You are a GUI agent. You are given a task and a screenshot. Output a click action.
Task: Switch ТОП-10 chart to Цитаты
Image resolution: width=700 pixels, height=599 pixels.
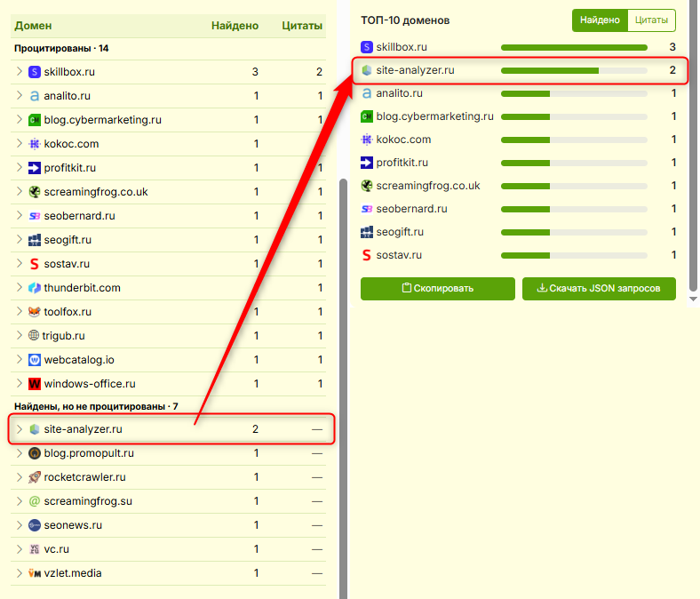coord(651,20)
